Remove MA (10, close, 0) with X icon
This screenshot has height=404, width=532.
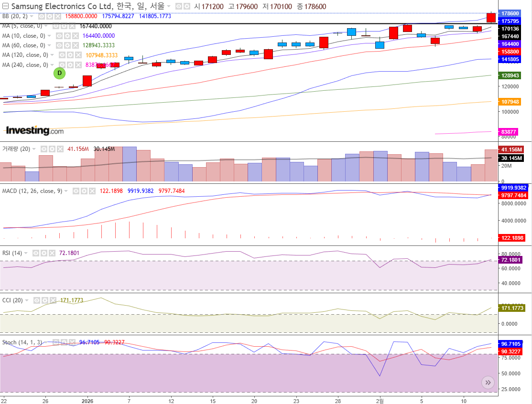point(76,36)
